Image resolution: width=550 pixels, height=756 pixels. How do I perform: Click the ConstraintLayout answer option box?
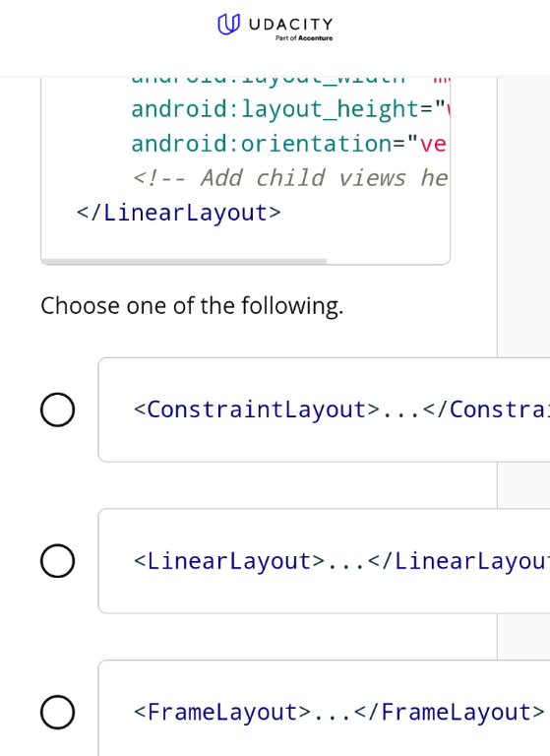[x=324, y=409]
